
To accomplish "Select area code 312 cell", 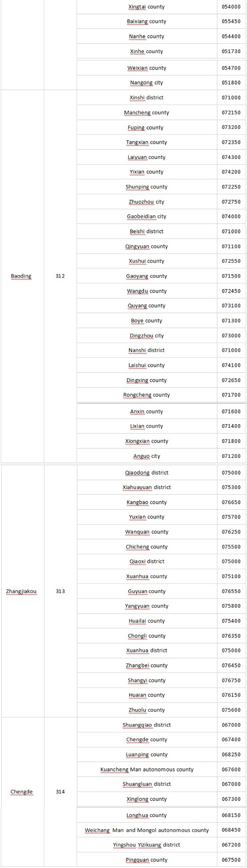I will 60,276.
